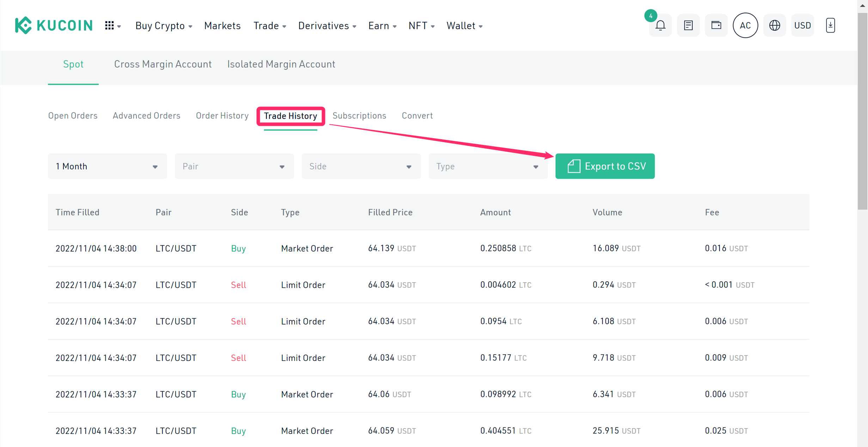This screenshot has height=447, width=868.
Task: Expand the Wallet menu
Action: point(464,26)
